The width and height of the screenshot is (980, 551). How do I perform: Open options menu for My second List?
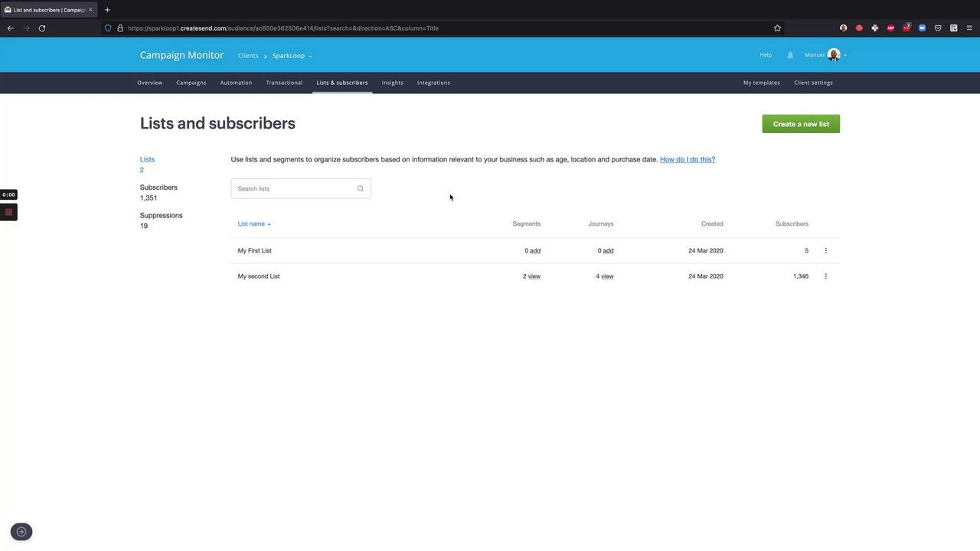(x=825, y=276)
